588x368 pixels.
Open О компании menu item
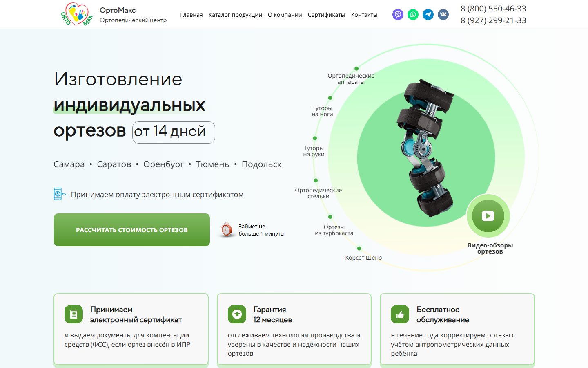pos(285,15)
